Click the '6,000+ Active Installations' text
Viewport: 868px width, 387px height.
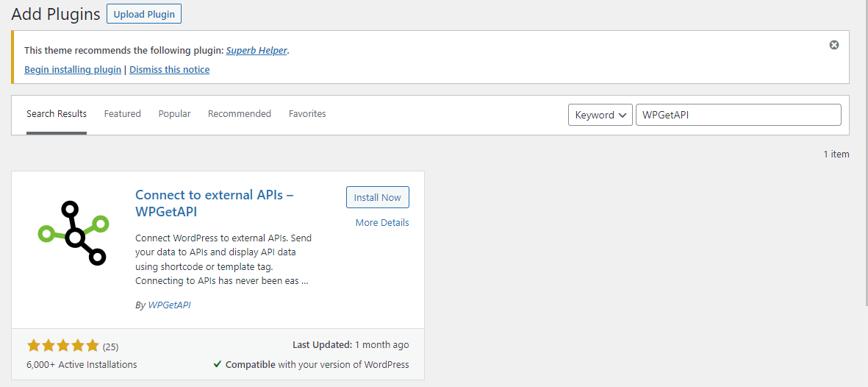[x=82, y=365]
